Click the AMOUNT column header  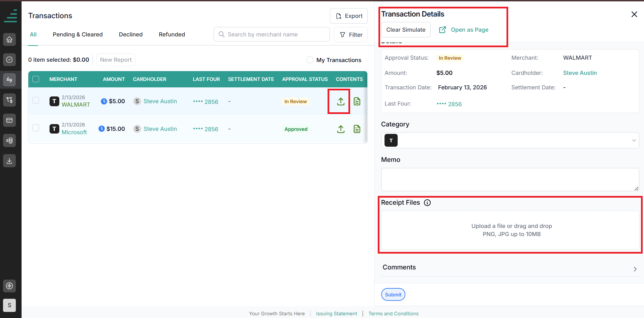(x=114, y=79)
